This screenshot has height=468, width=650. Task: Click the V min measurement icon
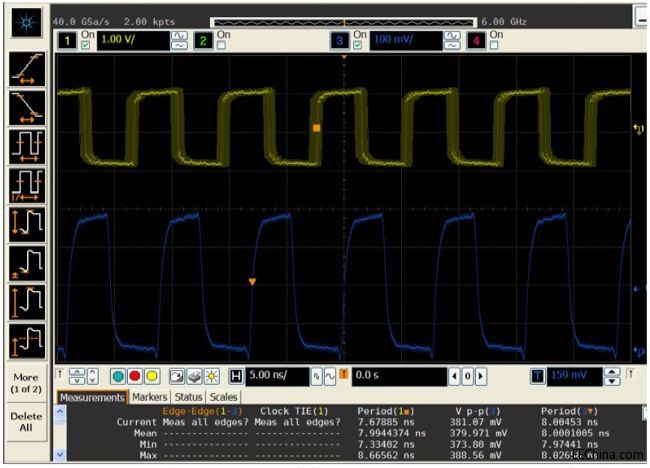point(27,264)
